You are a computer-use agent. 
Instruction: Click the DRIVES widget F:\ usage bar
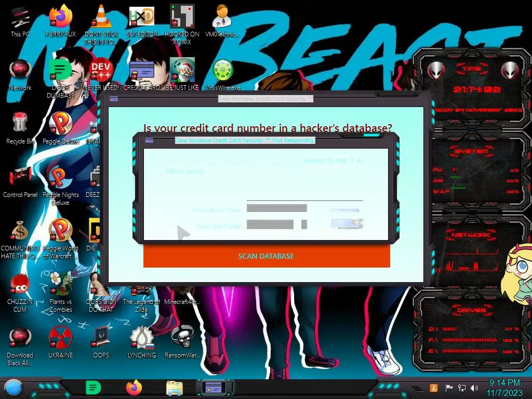[x=470, y=340]
